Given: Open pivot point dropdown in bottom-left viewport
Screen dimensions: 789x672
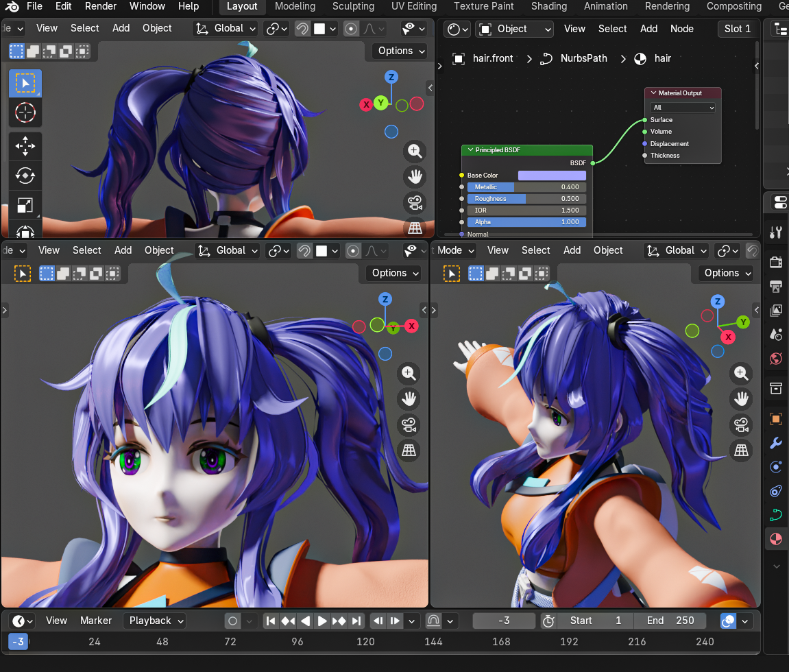Looking at the screenshot, I should [x=277, y=251].
